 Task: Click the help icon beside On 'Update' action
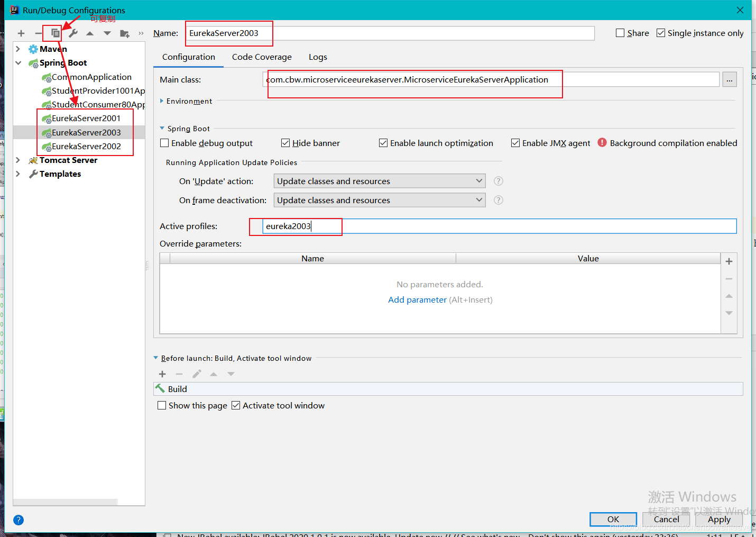[x=498, y=181]
